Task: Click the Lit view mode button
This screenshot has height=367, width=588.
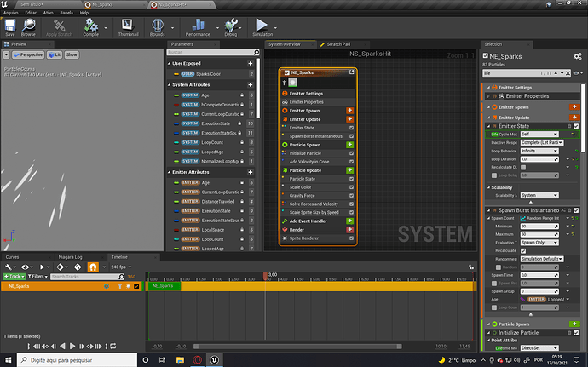Action: 55,54
